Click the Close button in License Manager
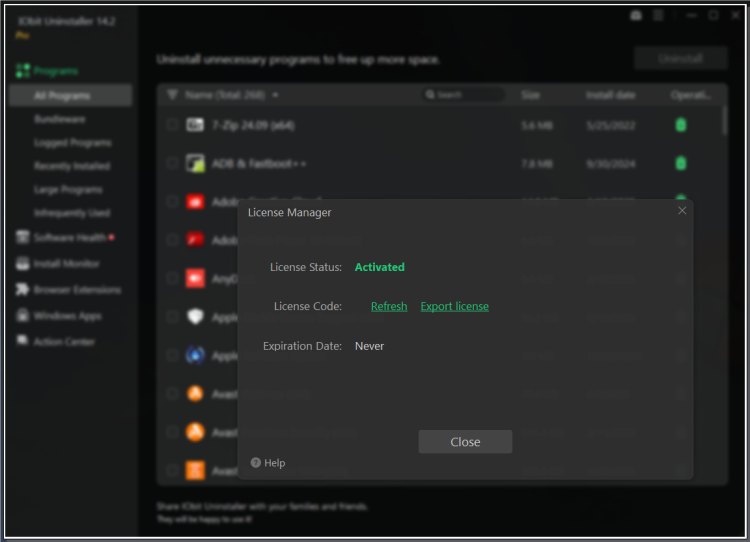 [465, 442]
